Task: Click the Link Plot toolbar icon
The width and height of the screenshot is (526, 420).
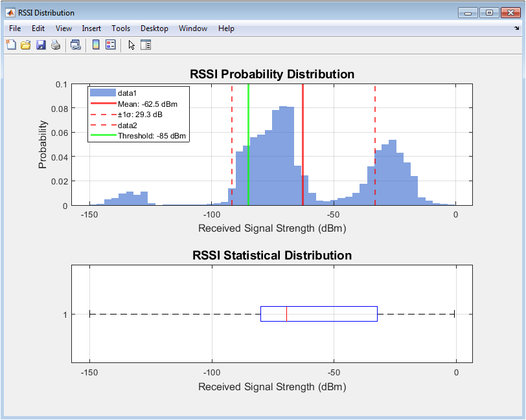Action: pyautogui.click(x=76, y=45)
